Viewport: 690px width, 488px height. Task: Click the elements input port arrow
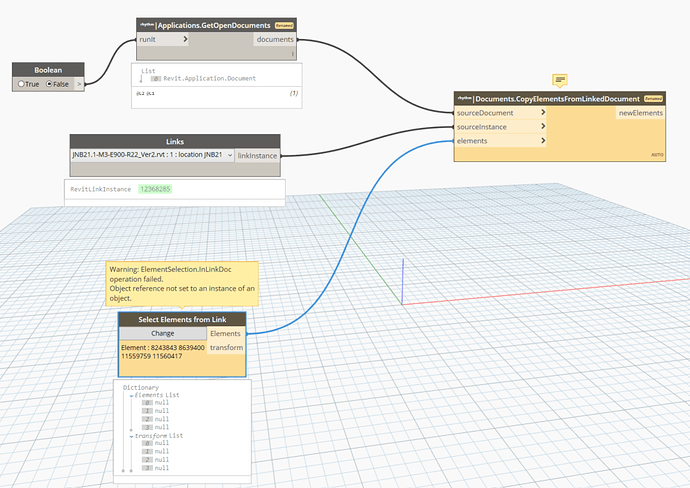point(543,141)
